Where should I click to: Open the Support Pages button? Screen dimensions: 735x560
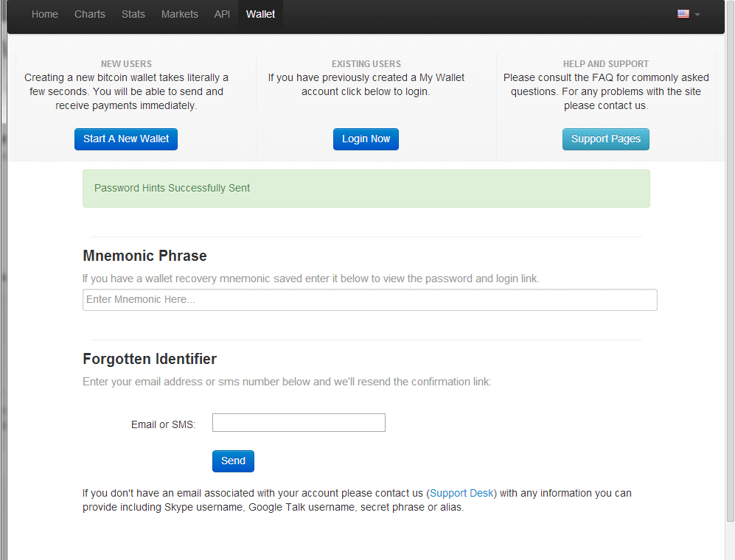[606, 139]
